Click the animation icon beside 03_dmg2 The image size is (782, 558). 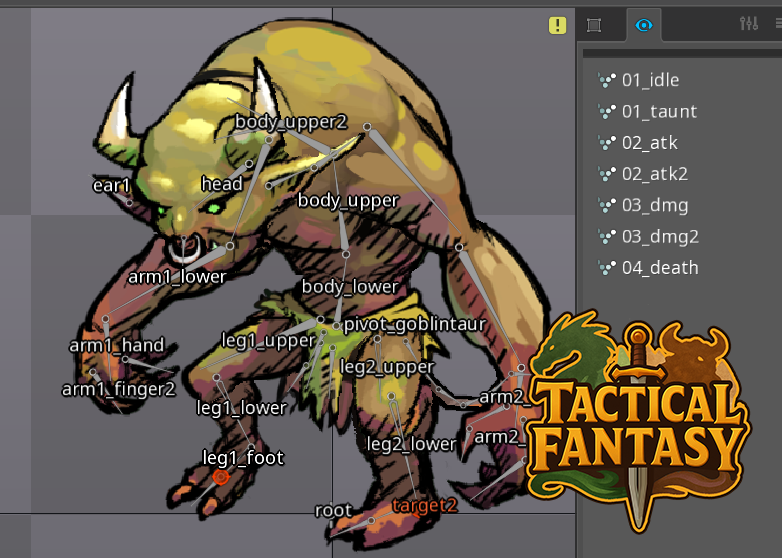[607, 237]
